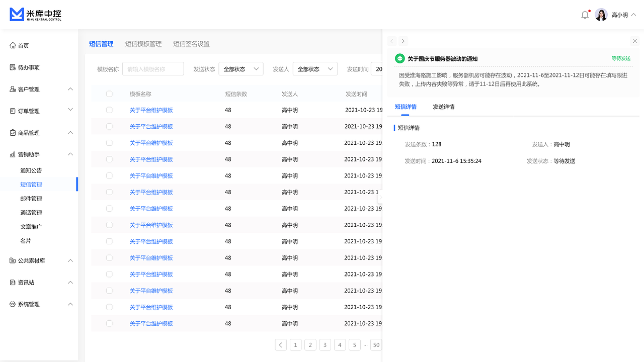Toggle the select-all checkbox in table header

(109, 94)
